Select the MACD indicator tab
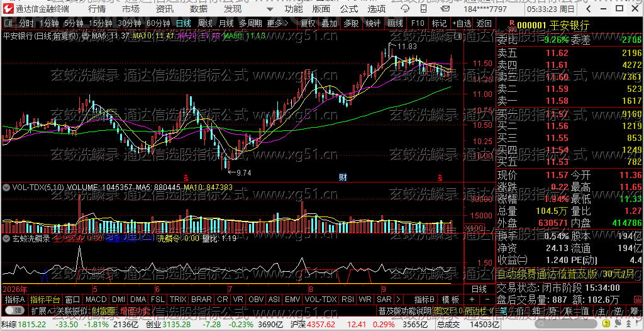 coord(96,300)
